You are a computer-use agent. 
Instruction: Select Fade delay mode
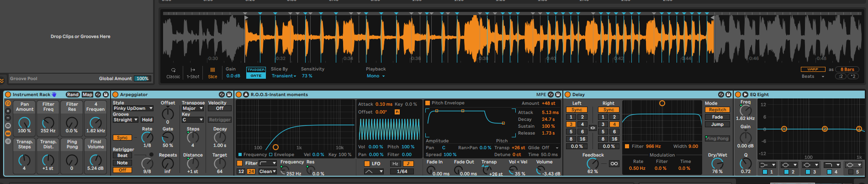click(x=717, y=117)
